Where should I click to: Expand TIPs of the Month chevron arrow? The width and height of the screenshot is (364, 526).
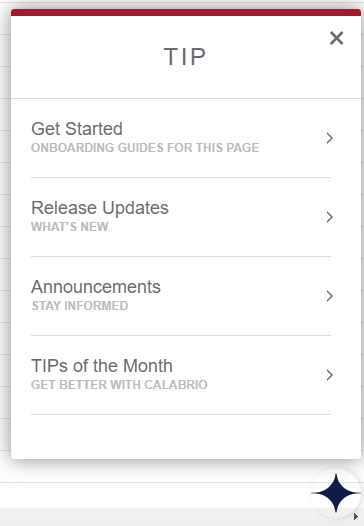(x=329, y=375)
